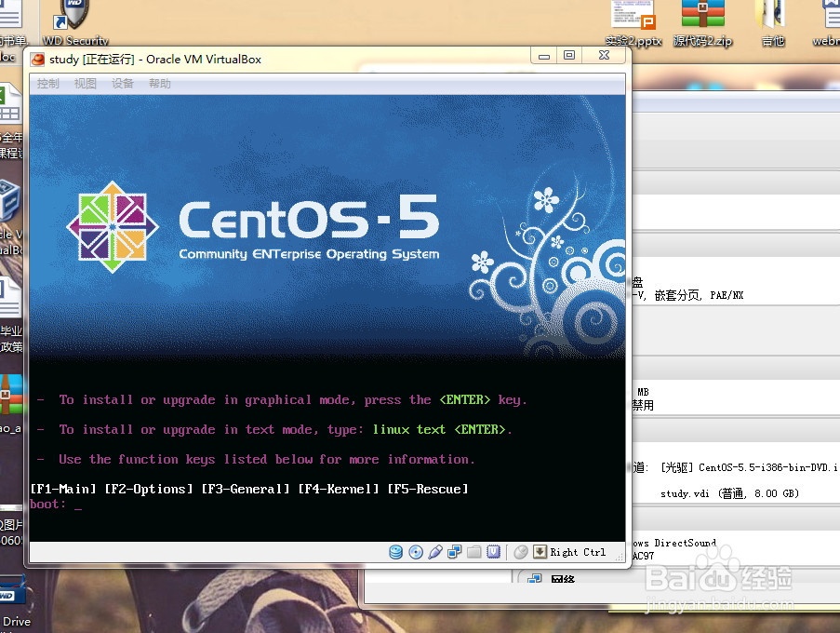
Task: Click the virtualization CPU chip icon
Action: [493, 552]
